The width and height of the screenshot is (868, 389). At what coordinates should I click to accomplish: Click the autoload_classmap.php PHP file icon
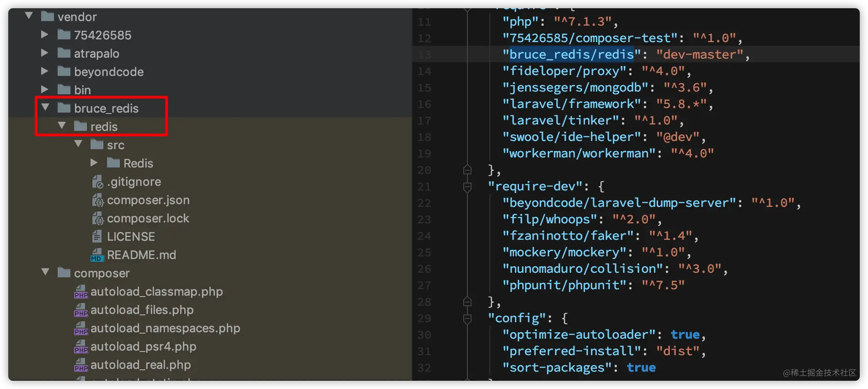(81, 292)
